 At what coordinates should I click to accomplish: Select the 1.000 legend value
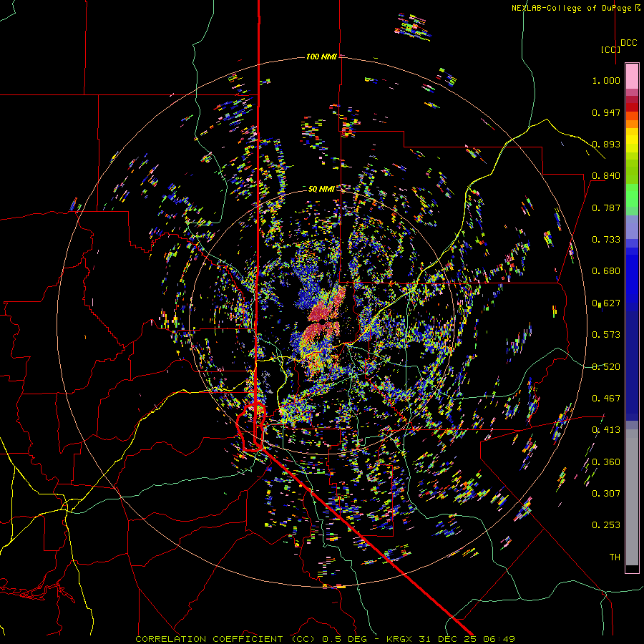[606, 80]
